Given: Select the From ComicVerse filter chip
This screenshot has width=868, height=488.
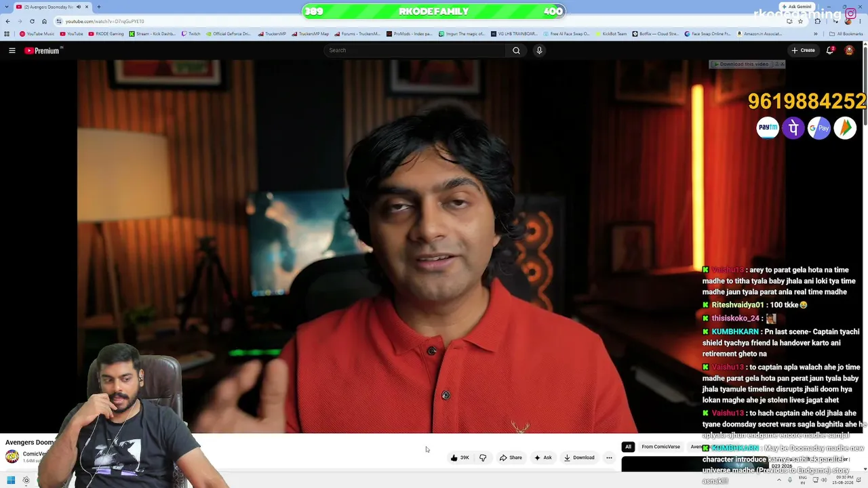Looking at the screenshot, I should pos(660,447).
